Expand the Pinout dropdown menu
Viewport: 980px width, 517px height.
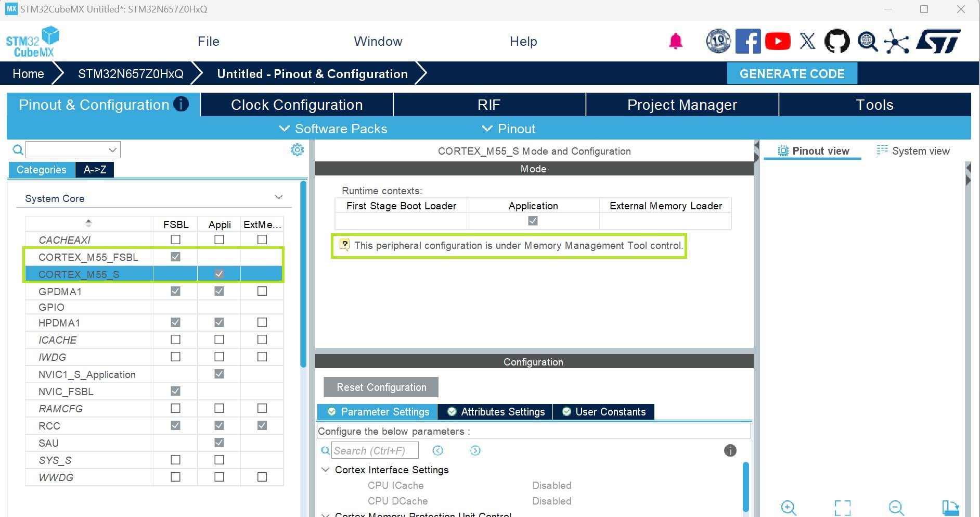[508, 129]
